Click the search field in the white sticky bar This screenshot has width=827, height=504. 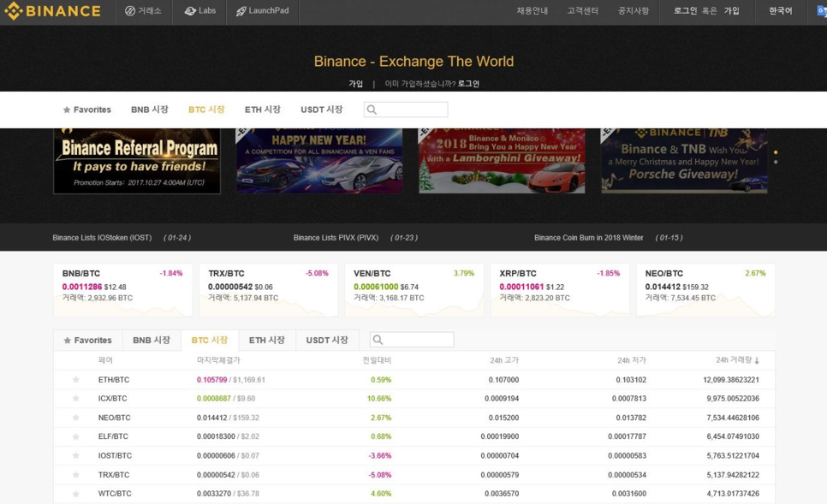[406, 110]
